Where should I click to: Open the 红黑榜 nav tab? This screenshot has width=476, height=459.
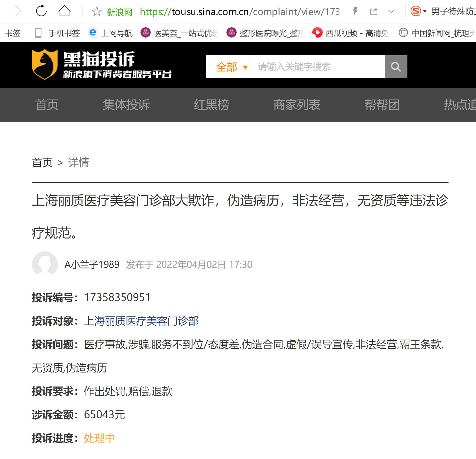click(x=212, y=105)
